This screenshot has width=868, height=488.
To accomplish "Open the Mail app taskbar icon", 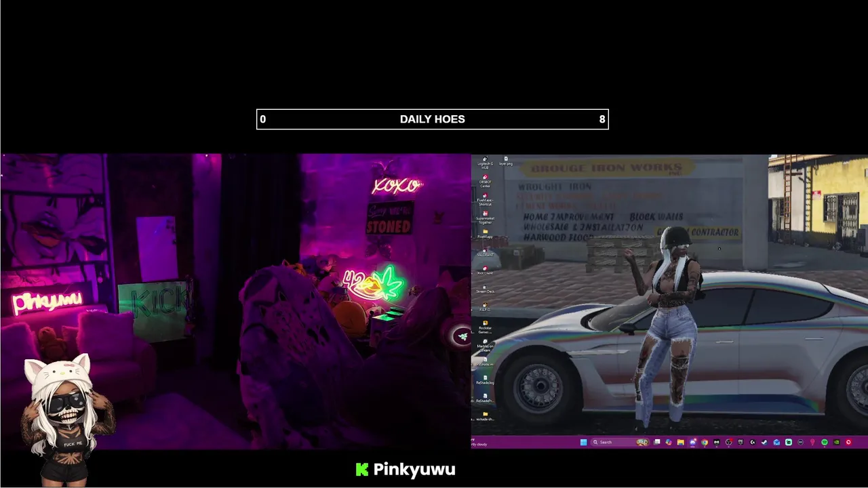I will (x=776, y=442).
